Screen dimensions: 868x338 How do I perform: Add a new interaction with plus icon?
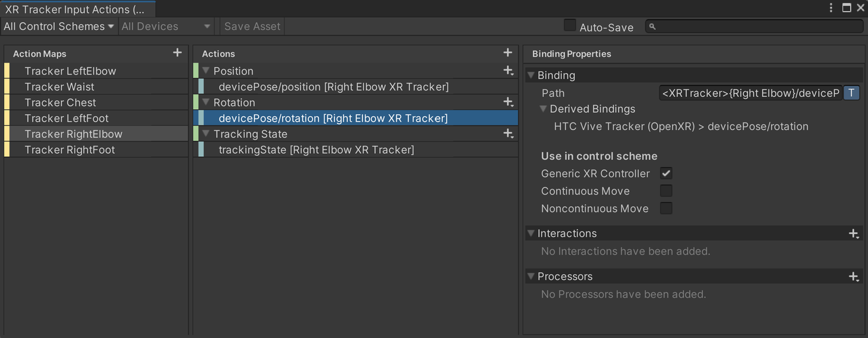pos(853,233)
